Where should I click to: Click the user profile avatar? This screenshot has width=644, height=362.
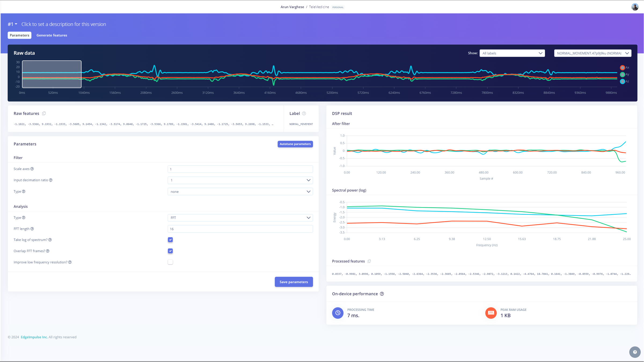(635, 7)
